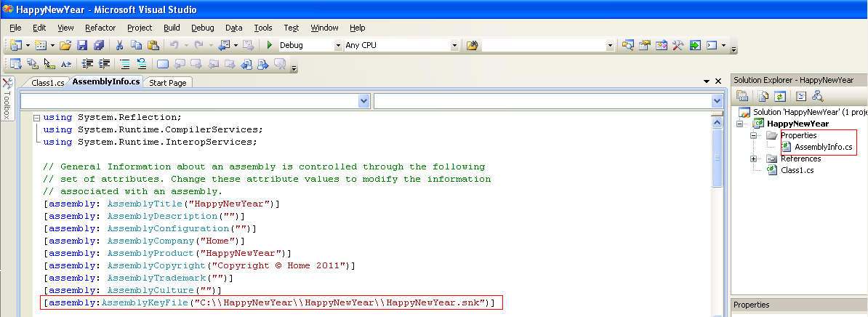Open the File menu
The image size is (868, 317).
(15, 28)
